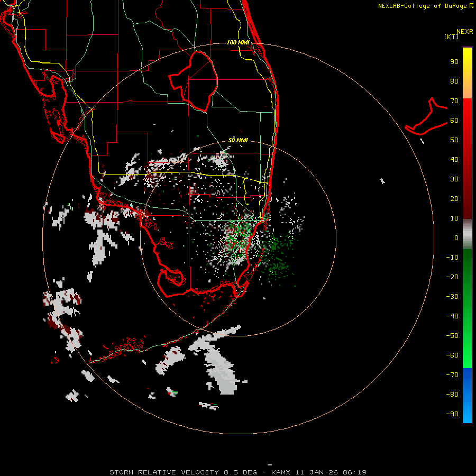The width and height of the screenshot is (476, 476).
Task: Click the positive 20 scale value
Action: pyautogui.click(x=454, y=199)
